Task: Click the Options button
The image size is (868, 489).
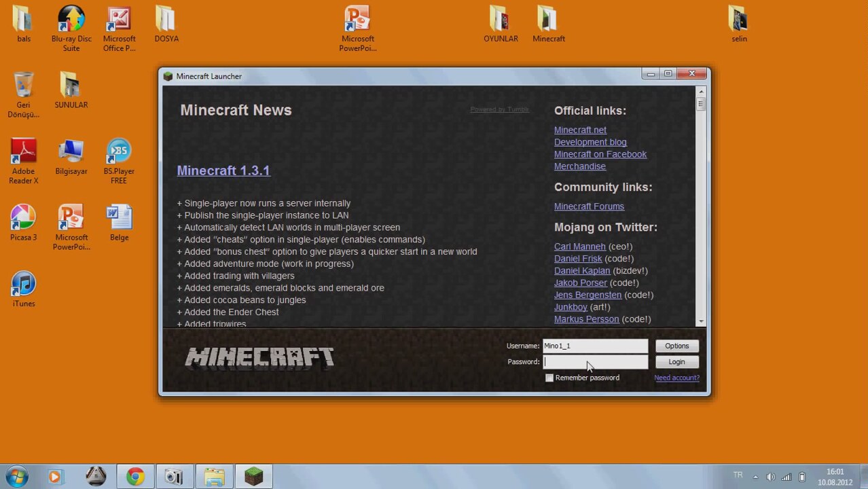Action: [676, 346]
